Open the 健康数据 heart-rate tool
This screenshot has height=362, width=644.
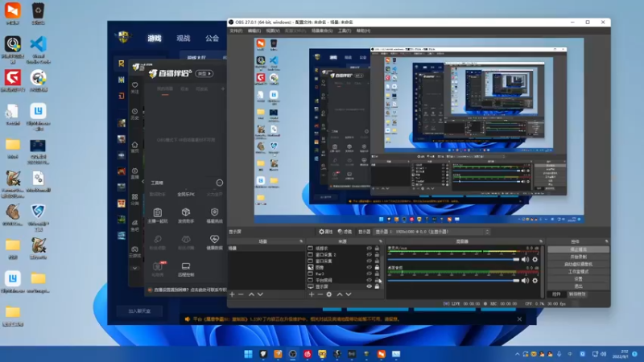click(x=214, y=242)
